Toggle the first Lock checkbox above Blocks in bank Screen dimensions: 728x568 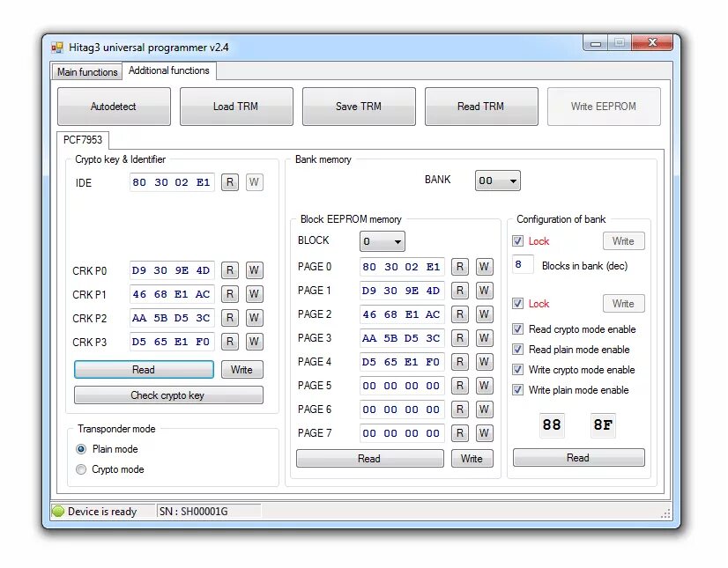(517, 240)
